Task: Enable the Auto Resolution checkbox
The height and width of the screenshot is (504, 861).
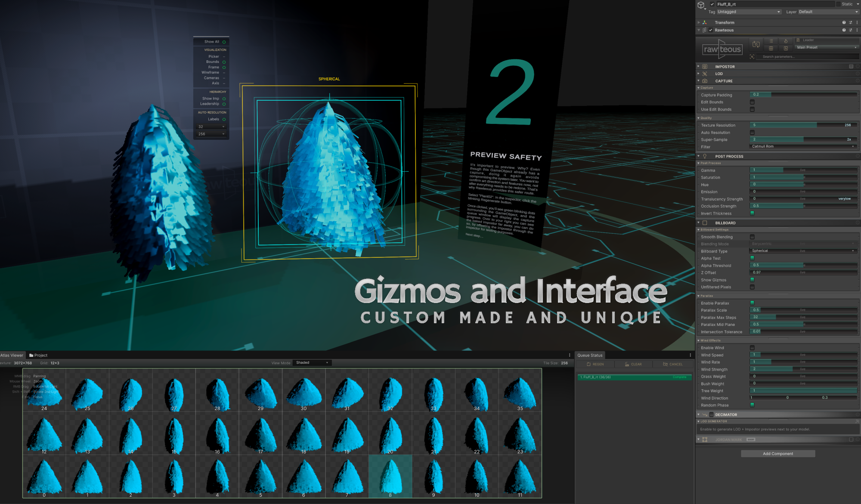Action: (752, 133)
